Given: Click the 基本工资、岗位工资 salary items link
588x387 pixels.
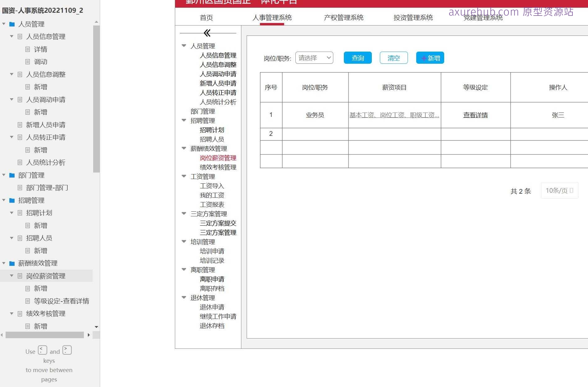Looking at the screenshot, I should point(394,115).
